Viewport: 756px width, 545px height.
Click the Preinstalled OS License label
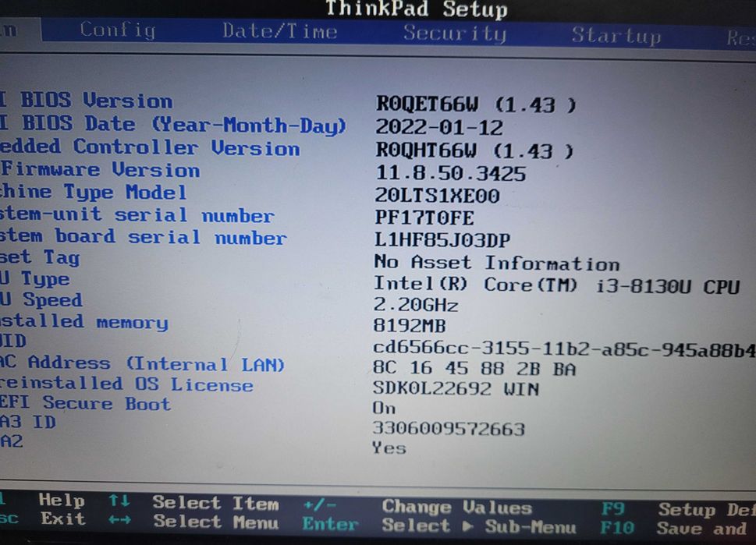click(126, 384)
